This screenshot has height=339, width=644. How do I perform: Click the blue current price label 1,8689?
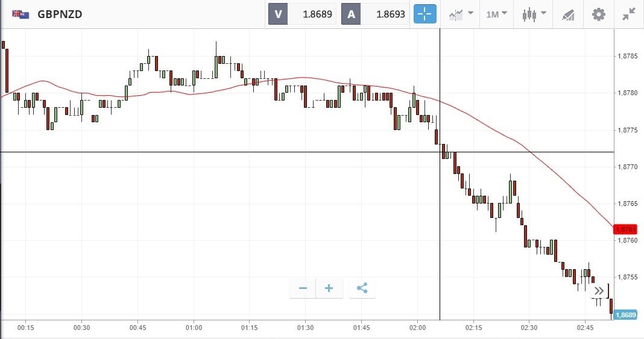(628, 315)
